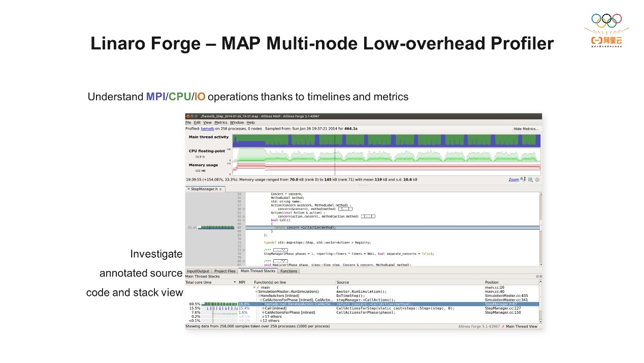
Task: Open the View menu
Action: click(x=207, y=123)
